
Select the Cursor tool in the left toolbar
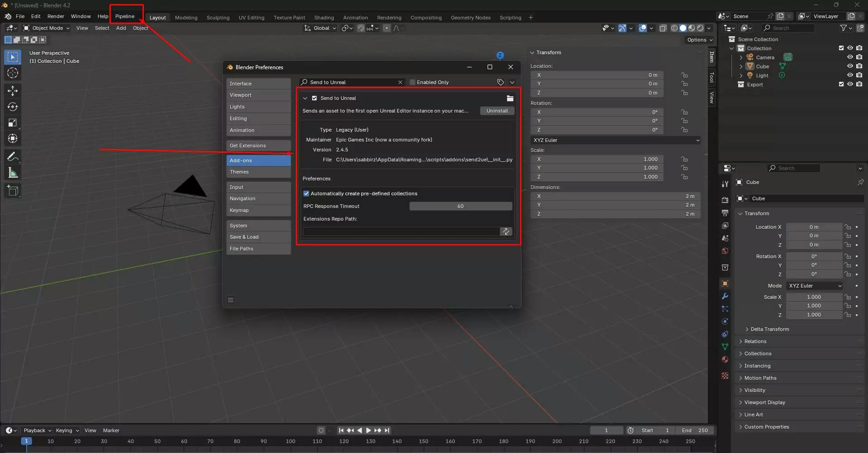click(13, 73)
